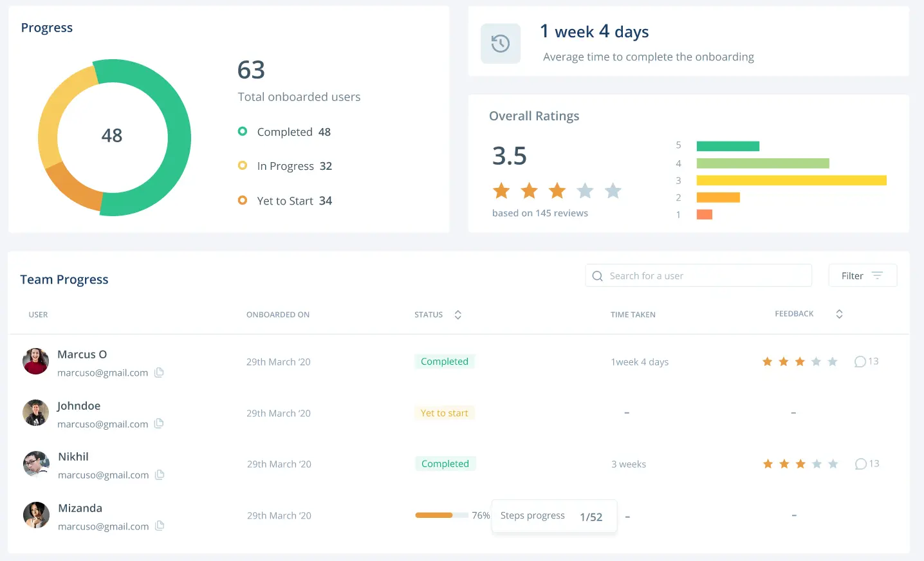This screenshot has width=924, height=561.
Task: Sort the table by Status
Action: click(457, 315)
